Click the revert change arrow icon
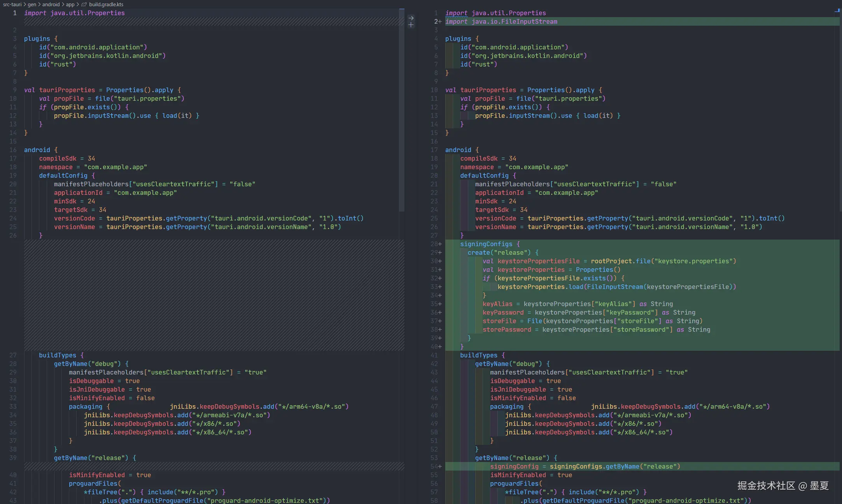The image size is (842, 504). (411, 18)
